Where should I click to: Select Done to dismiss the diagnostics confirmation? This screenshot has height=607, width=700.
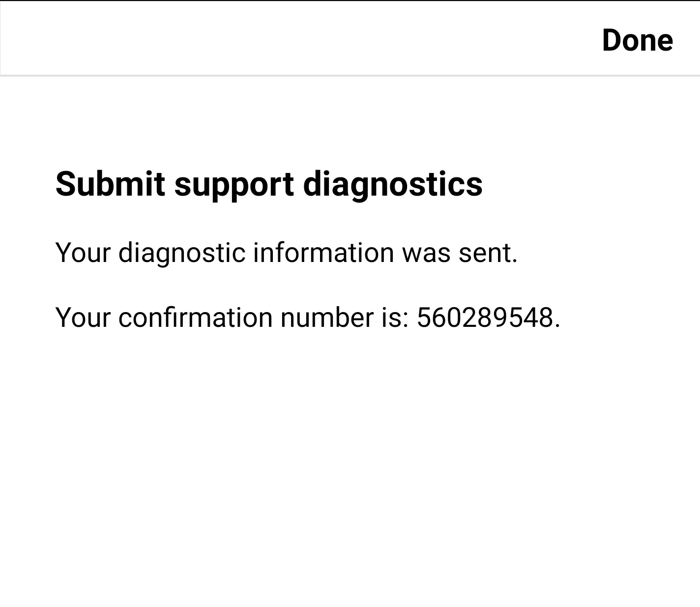637,39
